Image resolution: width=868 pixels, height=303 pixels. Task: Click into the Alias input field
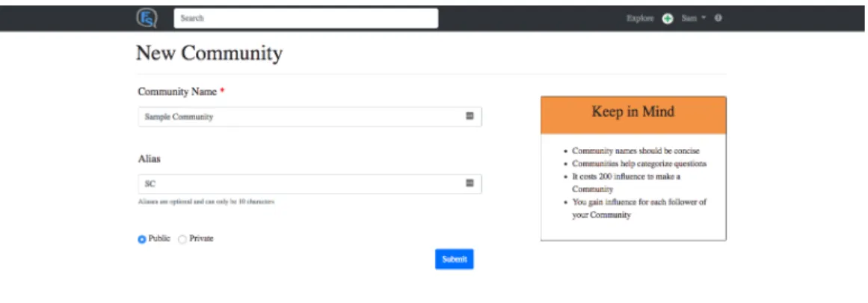click(x=310, y=184)
